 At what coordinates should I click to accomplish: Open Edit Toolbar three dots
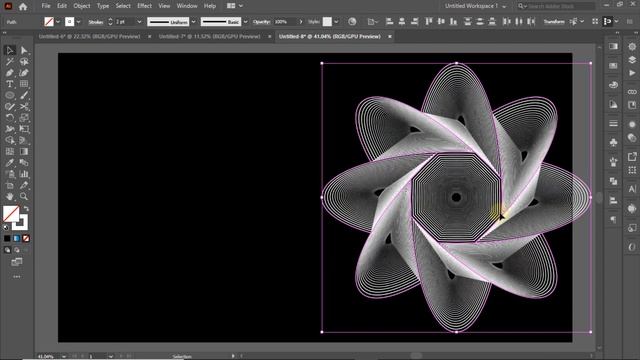tap(17, 277)
